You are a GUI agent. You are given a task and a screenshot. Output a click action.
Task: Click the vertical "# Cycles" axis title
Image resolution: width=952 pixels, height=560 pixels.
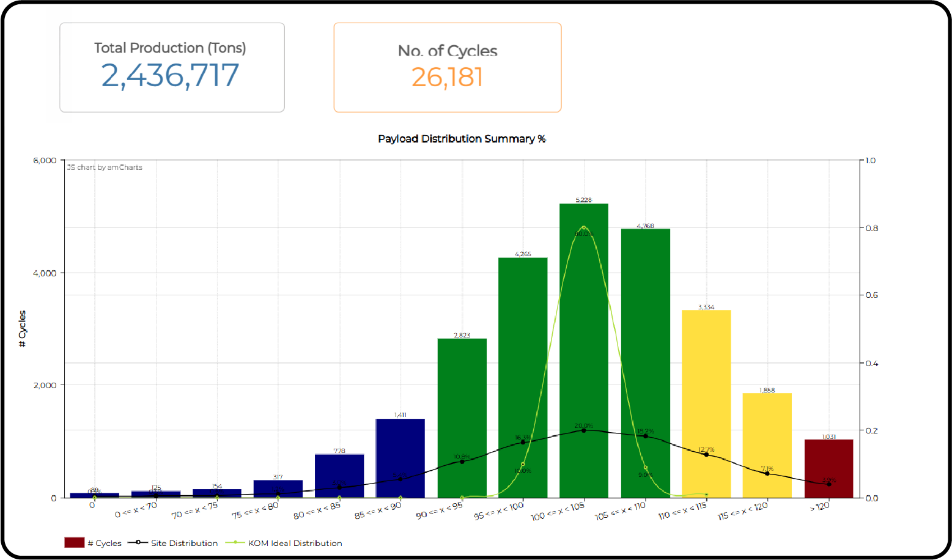tap(23, 329)
